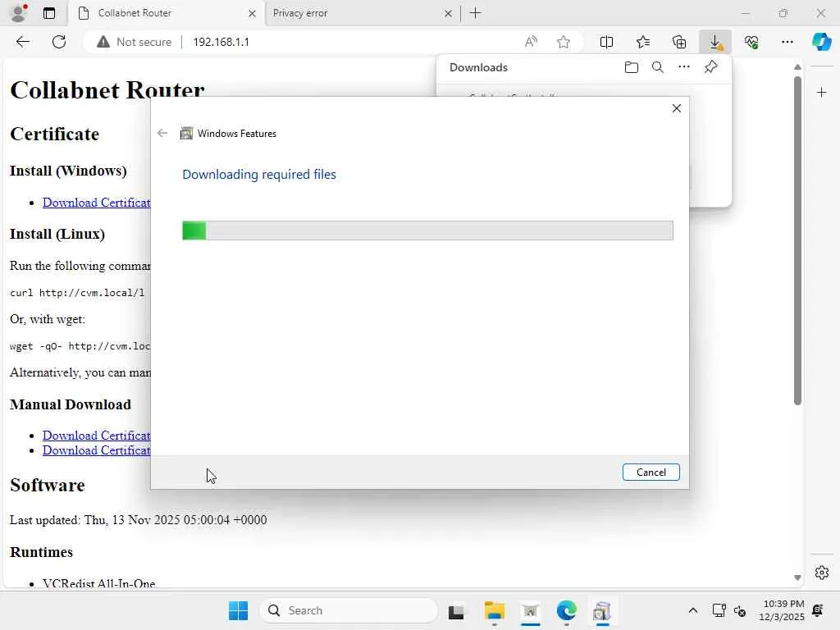Close the Collabnet Router tab

point(252,13)
